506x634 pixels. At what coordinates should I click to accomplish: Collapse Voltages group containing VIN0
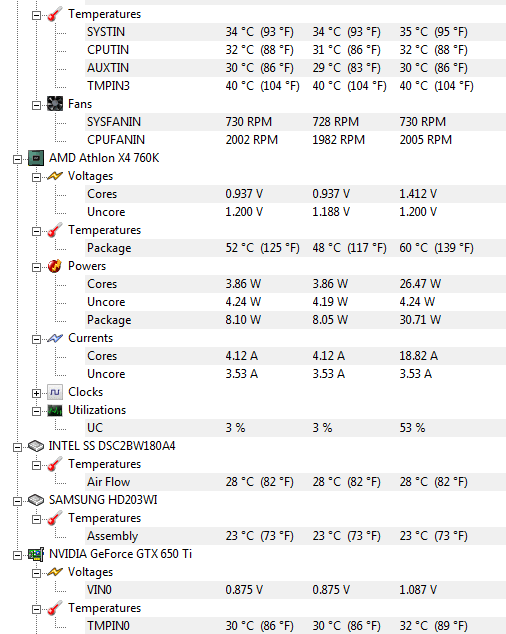pos(36,573)
